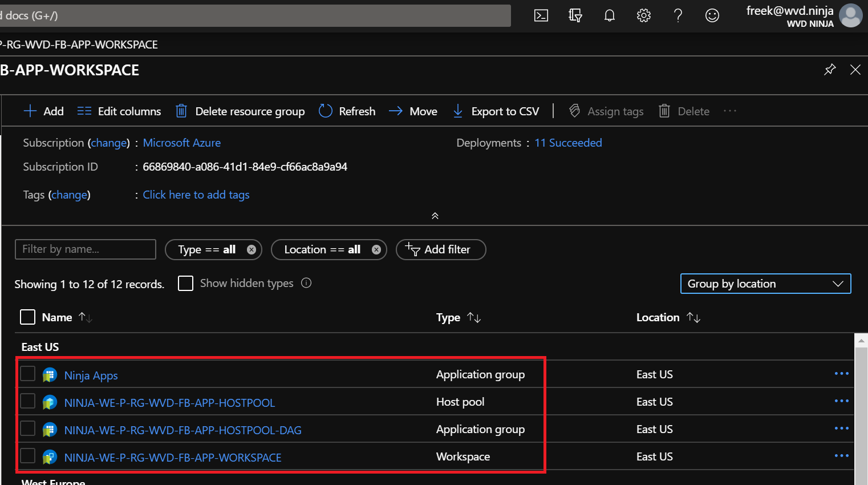
Task: Remove the Type == all filter
Action: (x=251, y=249)
